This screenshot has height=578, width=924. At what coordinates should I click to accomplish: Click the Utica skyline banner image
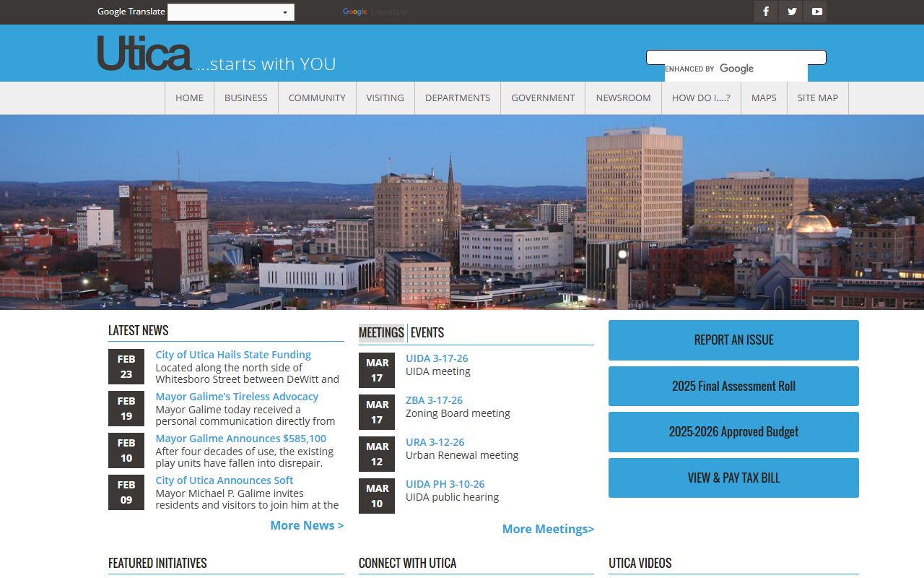(462, 212)
